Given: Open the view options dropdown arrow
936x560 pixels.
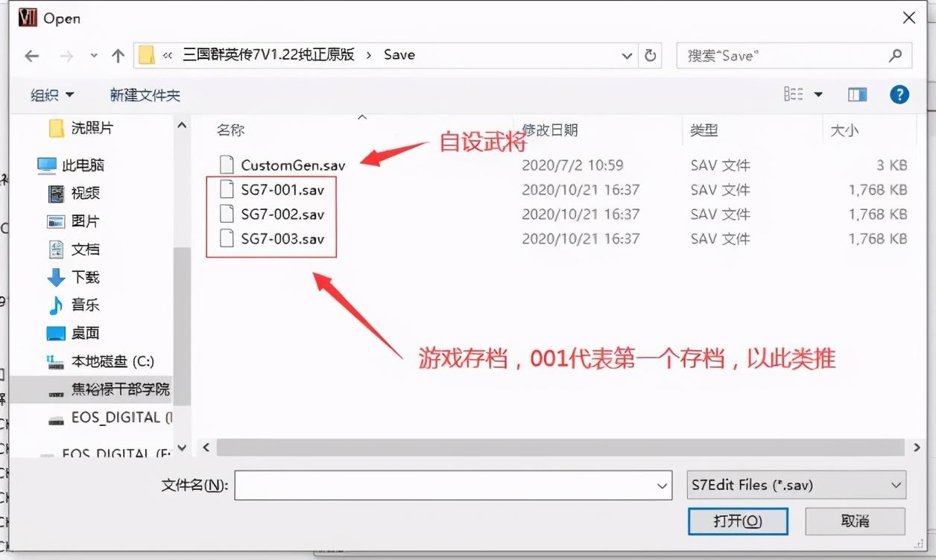Looking at the screenshot, I should [818, 95].
